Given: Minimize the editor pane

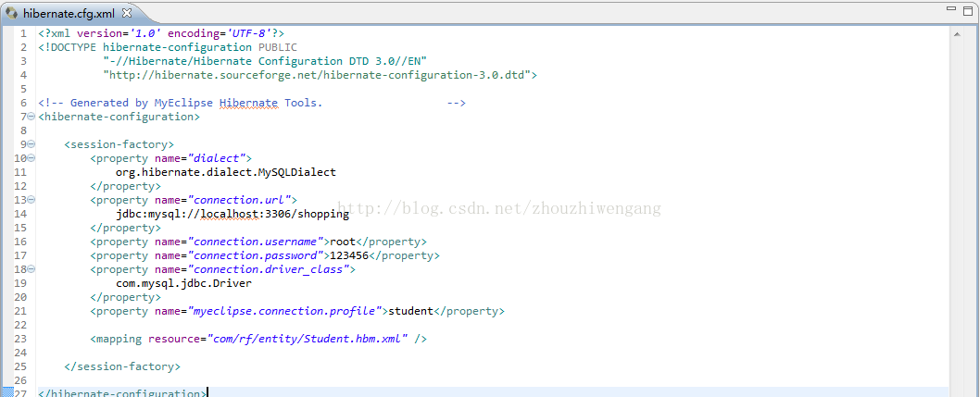Looking at the screenshot, I should [951, 8].
